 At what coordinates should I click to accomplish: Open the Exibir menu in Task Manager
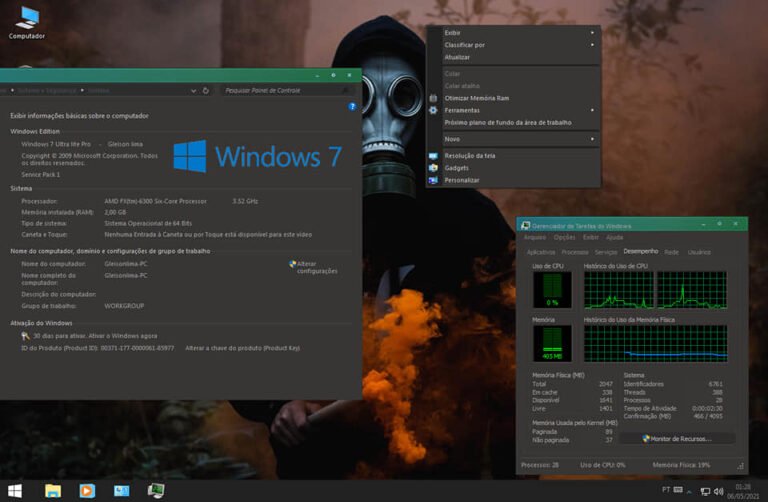591,238
